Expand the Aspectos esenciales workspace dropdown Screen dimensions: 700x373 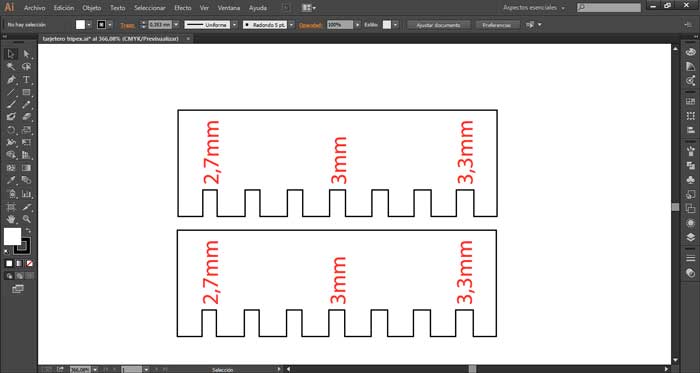coord(533,8)
